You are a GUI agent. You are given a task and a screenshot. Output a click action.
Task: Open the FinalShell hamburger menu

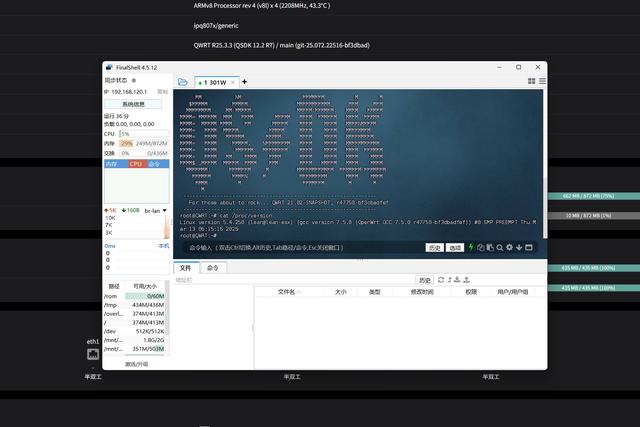(542, 81)
